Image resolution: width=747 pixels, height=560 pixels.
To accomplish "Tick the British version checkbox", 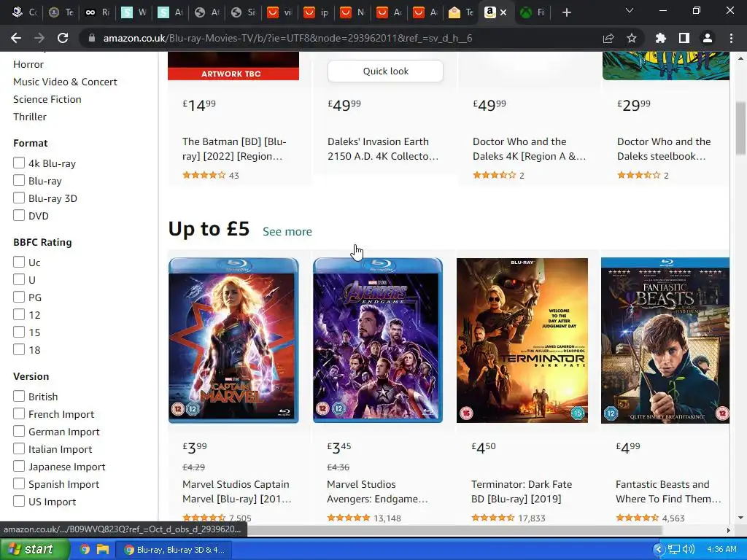I will point(18,396).
